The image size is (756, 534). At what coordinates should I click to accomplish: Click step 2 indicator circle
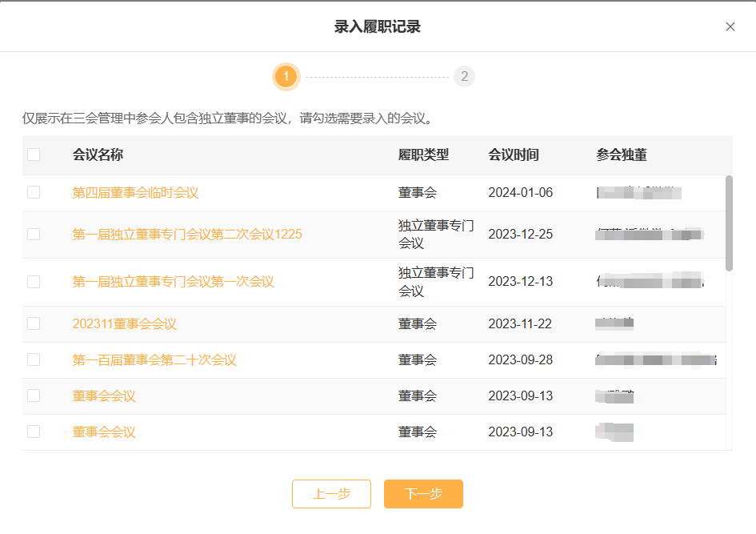pos(464,77)
